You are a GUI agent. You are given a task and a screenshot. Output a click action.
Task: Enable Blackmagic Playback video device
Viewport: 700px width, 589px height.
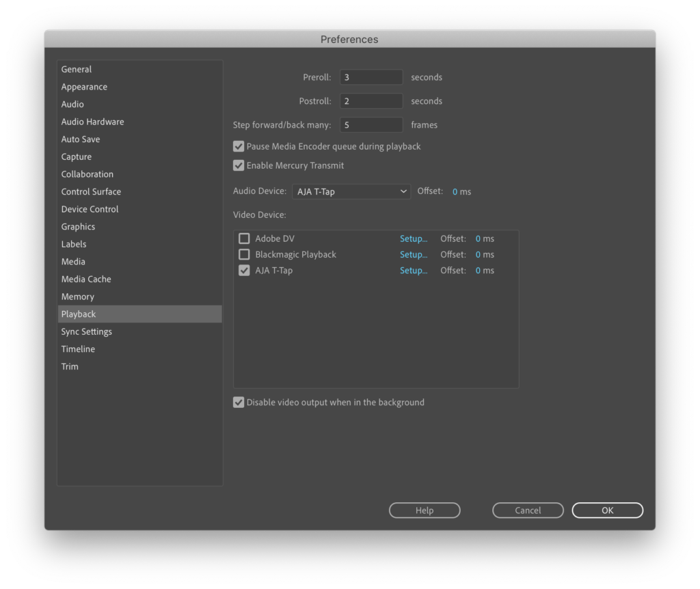(x=244, y=254)
